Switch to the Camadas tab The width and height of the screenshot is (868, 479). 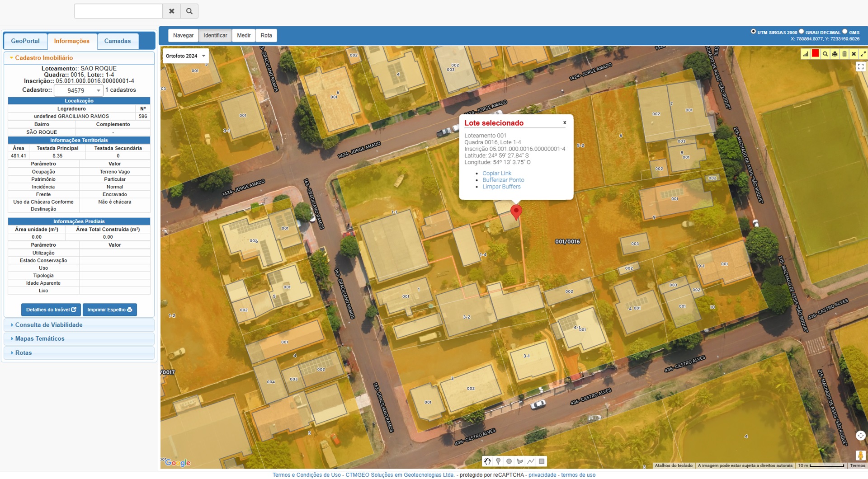[x=118, y=41]
